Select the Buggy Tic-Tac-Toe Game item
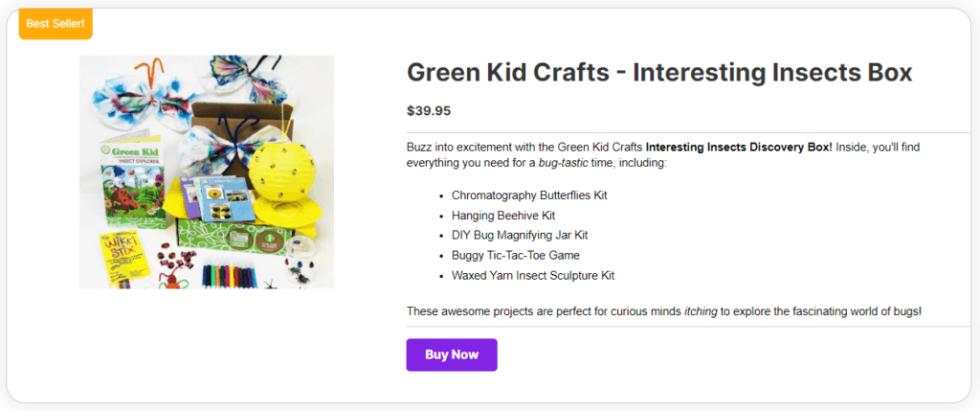 pyautogui.click(x=516, y=255)
